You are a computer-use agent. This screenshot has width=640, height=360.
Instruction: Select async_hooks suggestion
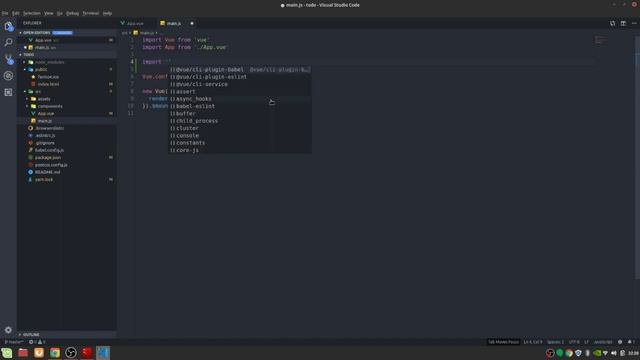pos(240,99)
